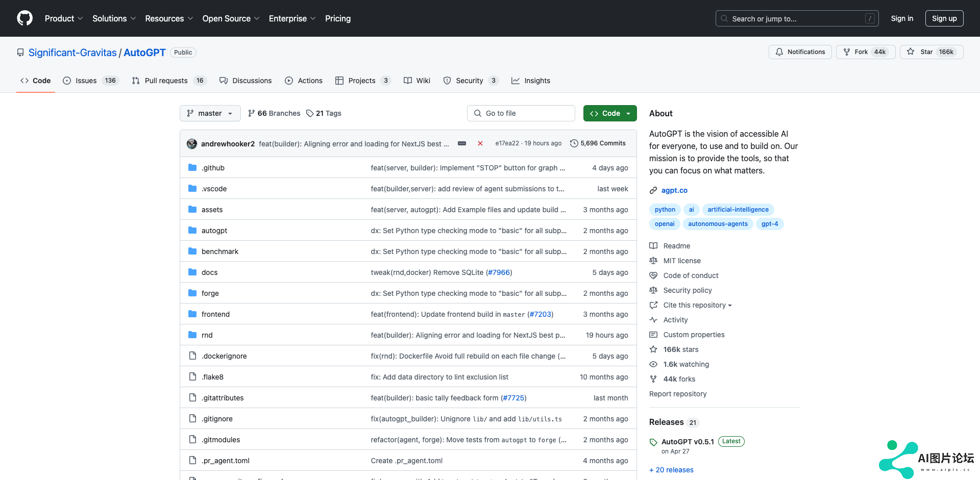Switch to the Issues tab

pyautogui.click(x=90, y=81)
